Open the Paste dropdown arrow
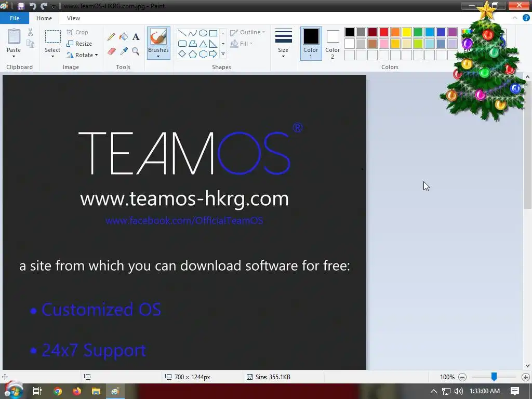 pyautogui.click(x=14, y=57)
